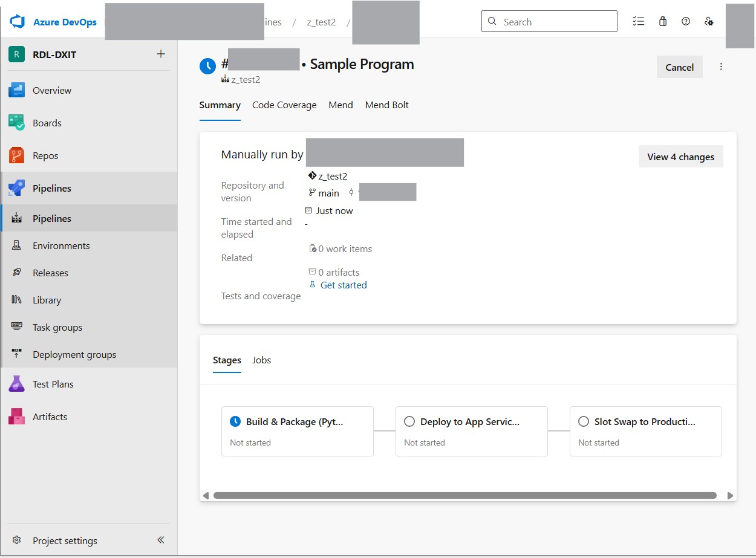756x558 pixels.
Task: Open the 0 artifacts link
Action: (x=339, y=272)
